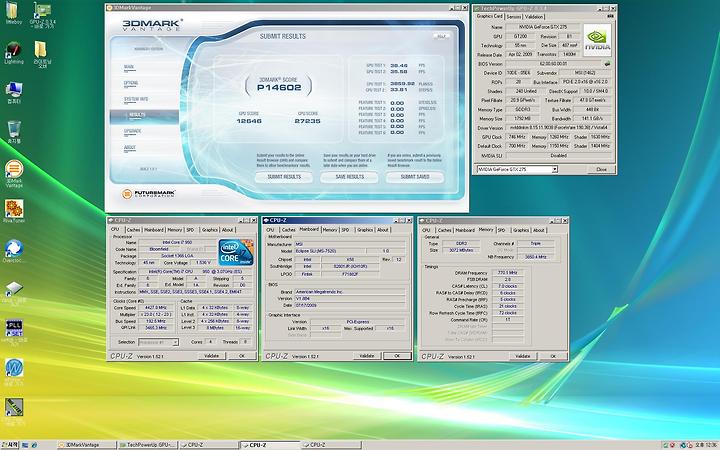Select Options in 3DMark Vantage sidebar
Image resolution: width=720 pixels, height=450 pixels.
tap(130, 83)
